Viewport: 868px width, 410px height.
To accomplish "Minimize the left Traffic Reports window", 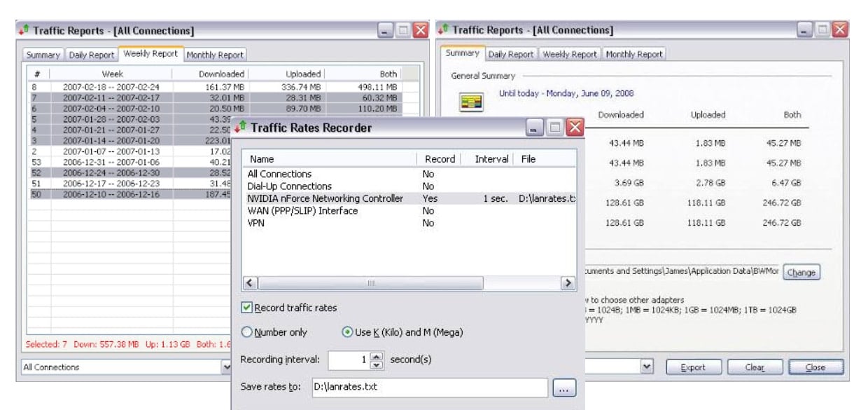I will tap(386, 30).
